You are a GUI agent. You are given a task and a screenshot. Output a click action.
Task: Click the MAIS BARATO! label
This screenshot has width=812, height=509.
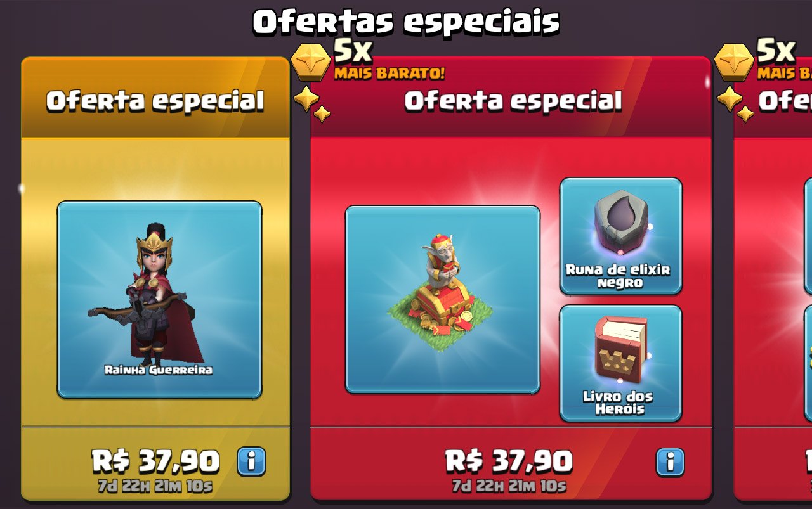click(x=390, y=73)
